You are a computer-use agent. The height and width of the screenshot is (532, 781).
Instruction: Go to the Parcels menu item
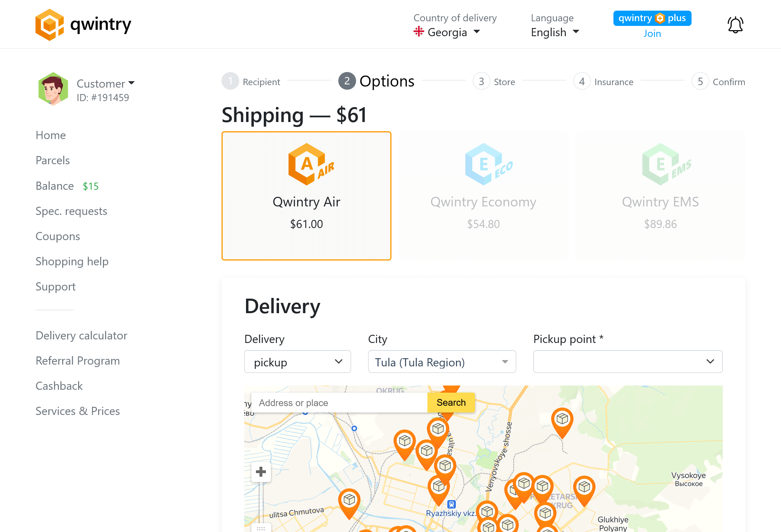[x=53, y=160]
